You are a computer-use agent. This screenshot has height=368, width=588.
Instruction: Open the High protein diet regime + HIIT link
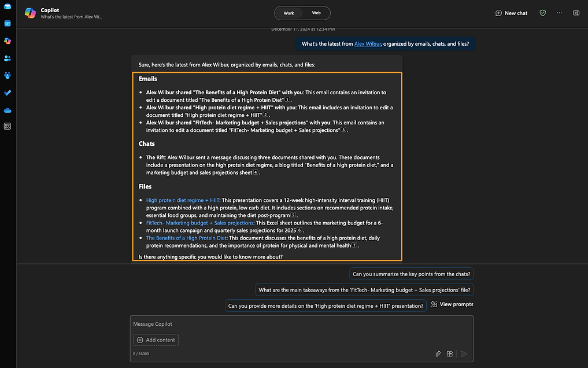pyautogui.click(x=183, y=200)
